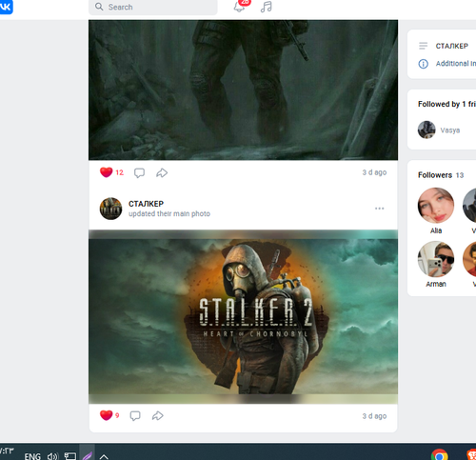Open Additional information link
Screen dimensions: 476x460
(456, 64)
